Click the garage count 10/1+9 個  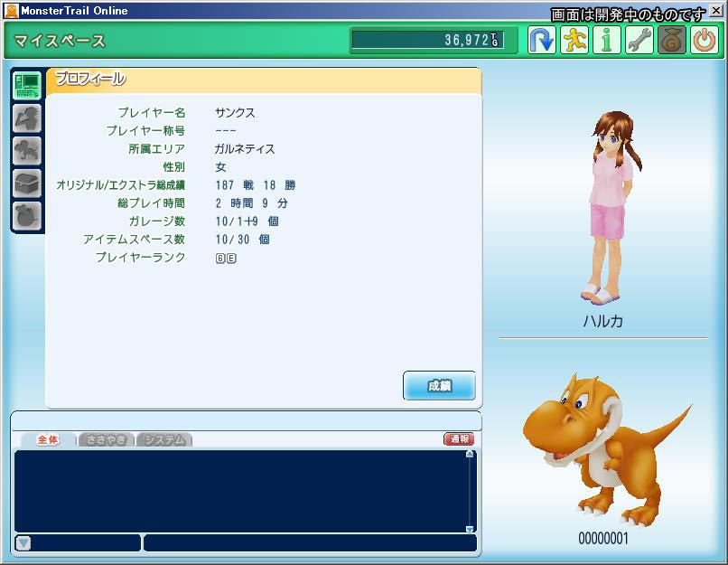point(247,221)
